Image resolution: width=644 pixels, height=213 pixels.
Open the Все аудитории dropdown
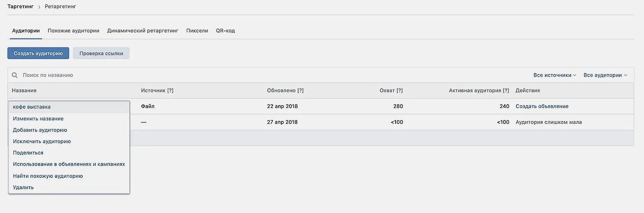click(605, 75)
